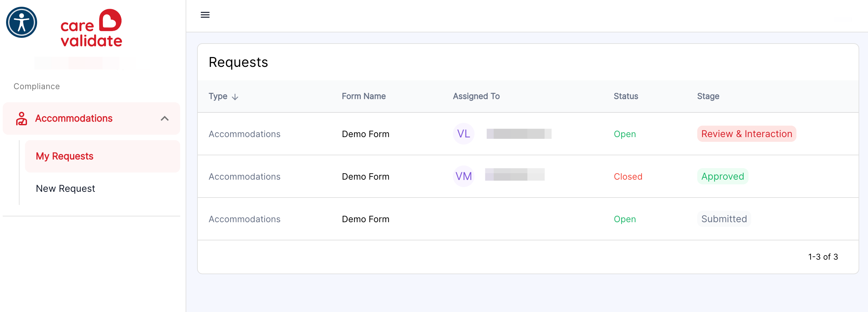Open the Closed status request row
This screenshot has height=312, width=868.
(528, 176)
